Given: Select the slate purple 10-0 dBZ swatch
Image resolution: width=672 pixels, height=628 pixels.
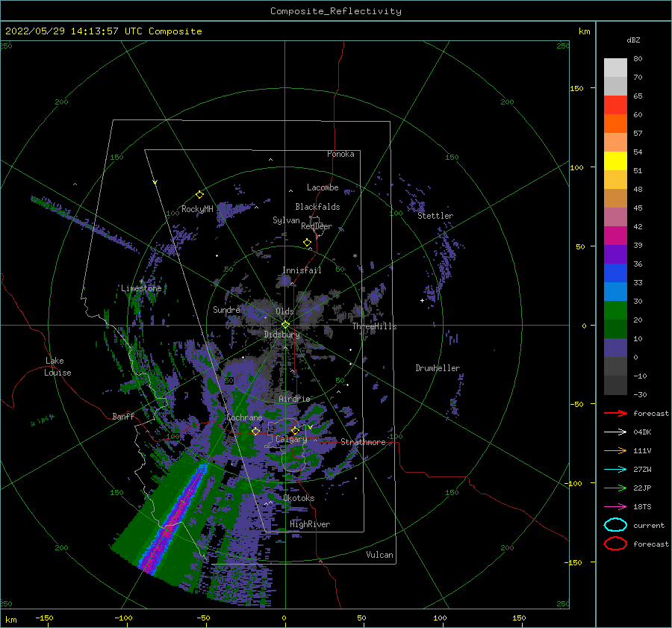Looking at the screenshot, I should point(615,348).
